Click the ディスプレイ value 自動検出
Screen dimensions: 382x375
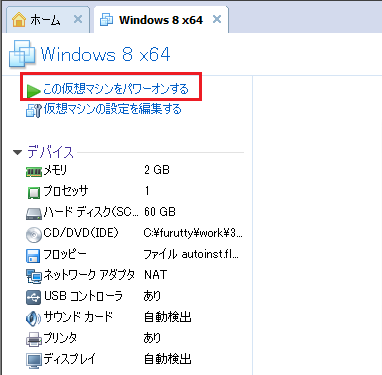168,359
